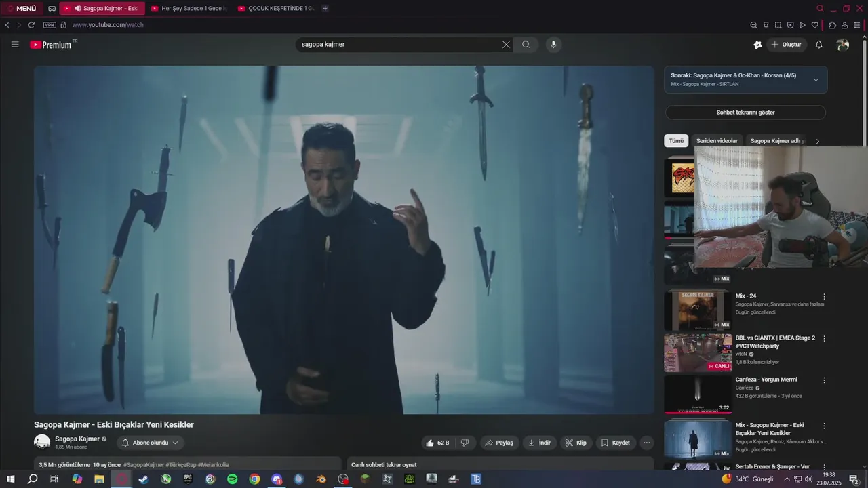Open the Canfeza - Yorgun Mermi thumbnail
The image size is (868, 488).
698,394
